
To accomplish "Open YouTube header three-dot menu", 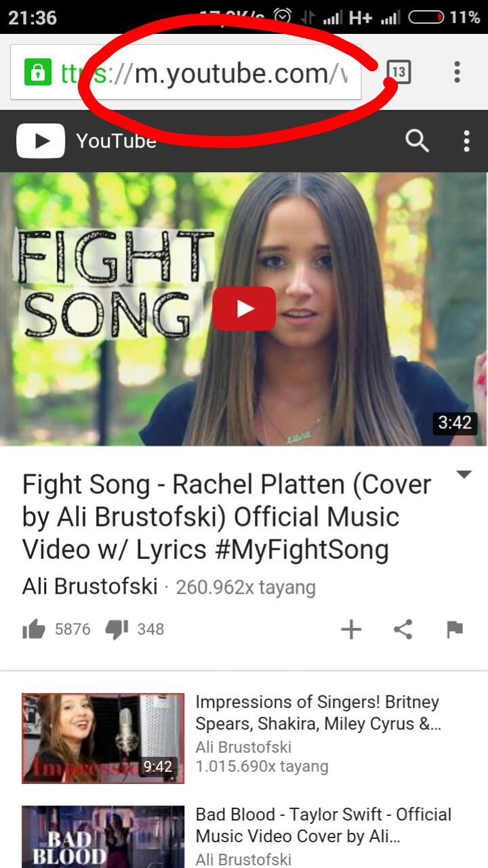I will click(466, 141).
